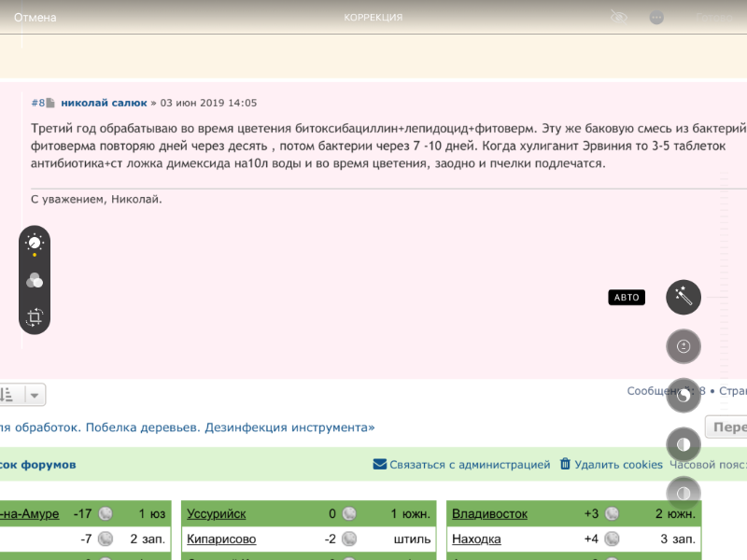The image size is (747, 560).
Task: Click the weather icon in Находка row
Action: pyautogui.click(x=612, y=539)
